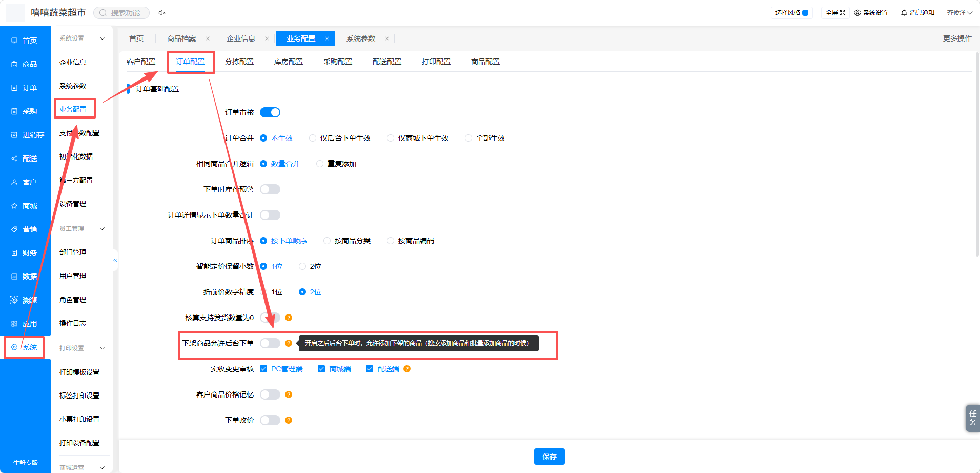The width and height of the screenshot is (980, 473).
Task: Click the 财务 sidebar icon
Action: 14,253
